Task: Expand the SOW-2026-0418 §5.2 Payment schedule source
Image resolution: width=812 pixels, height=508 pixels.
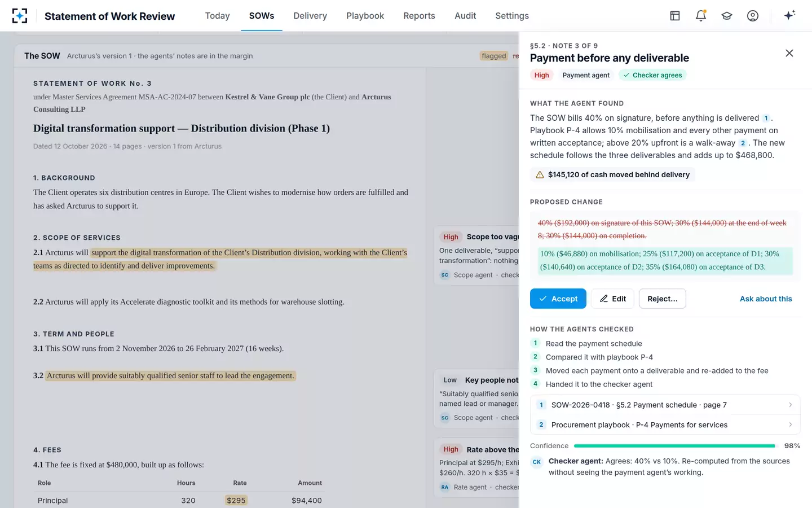Action: click(x=665, y=405)
